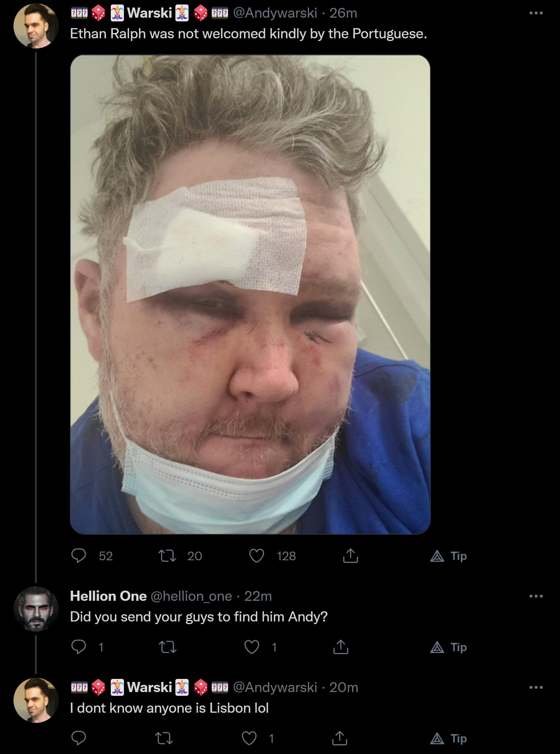
Task: Open Hellion One's avatar picture
Action: point(36,609)
